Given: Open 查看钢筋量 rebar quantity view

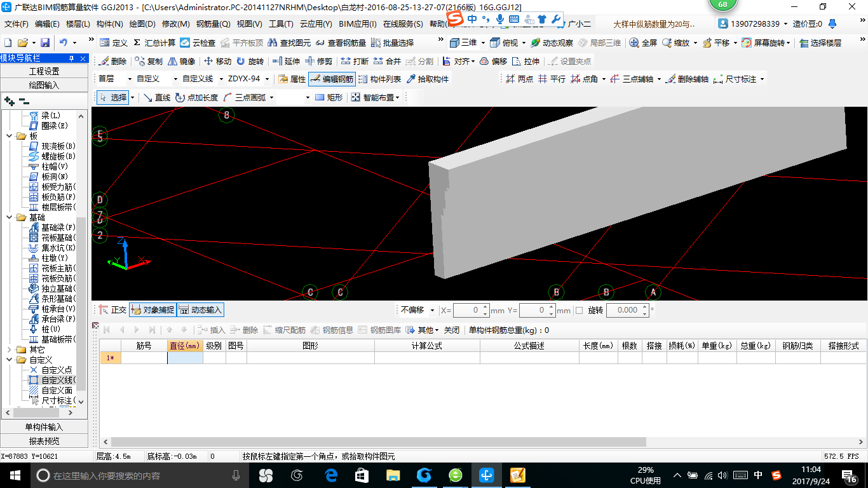Looking at the screenshot, I should tap(341, 43).
